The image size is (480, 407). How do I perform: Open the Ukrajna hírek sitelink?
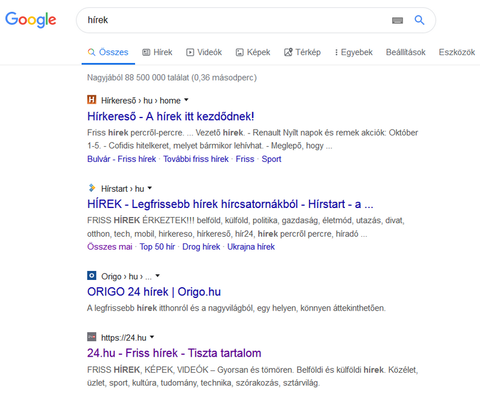[251, 247]
